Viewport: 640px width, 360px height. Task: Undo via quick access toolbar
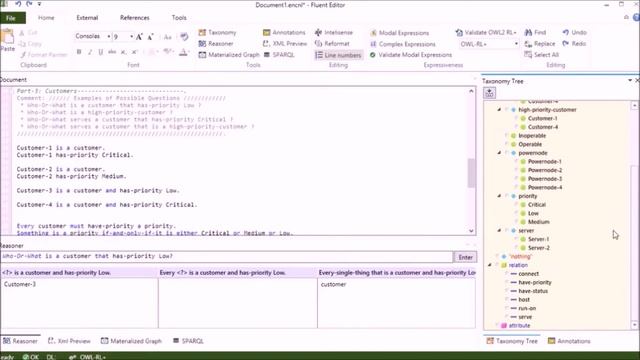tap(18, 4)
